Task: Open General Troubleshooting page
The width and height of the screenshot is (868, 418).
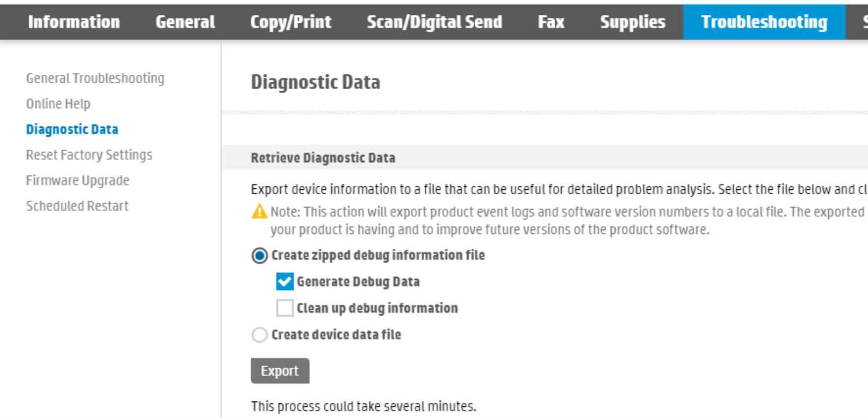Action: tap(95, 78)
